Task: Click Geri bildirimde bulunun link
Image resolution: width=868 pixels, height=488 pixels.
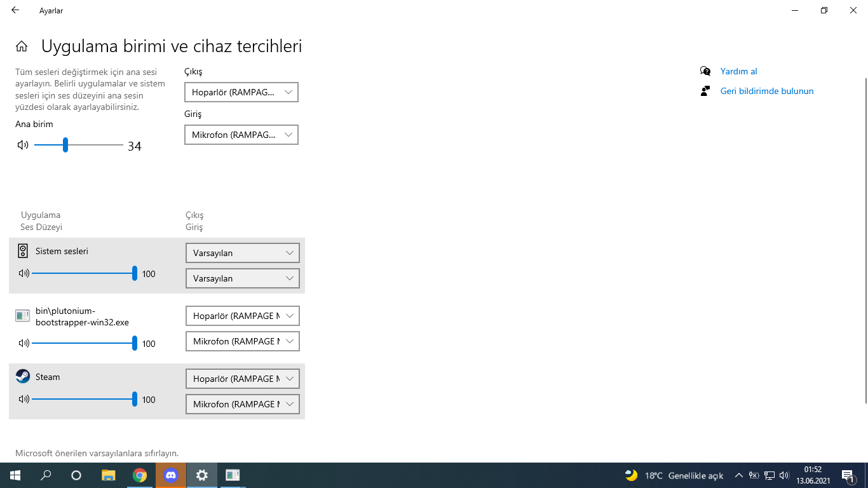Action: click(x=766, y=91)
